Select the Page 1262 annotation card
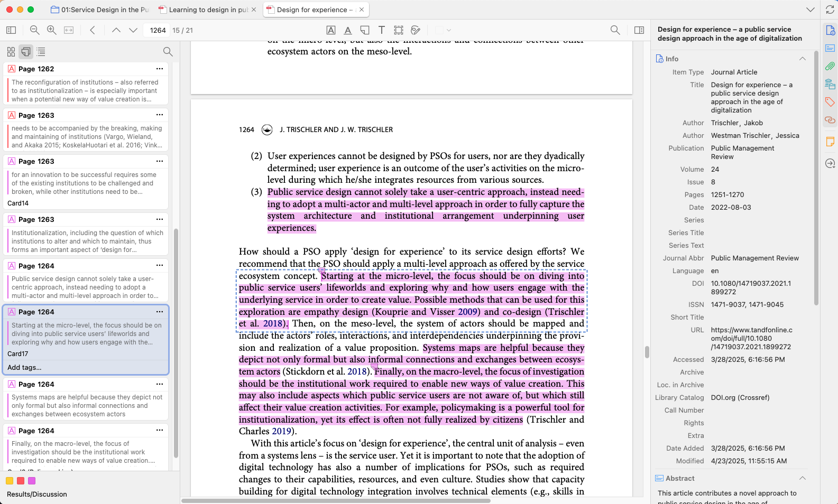838x504 pixels. pyautogui.click(x=86, y=83)
